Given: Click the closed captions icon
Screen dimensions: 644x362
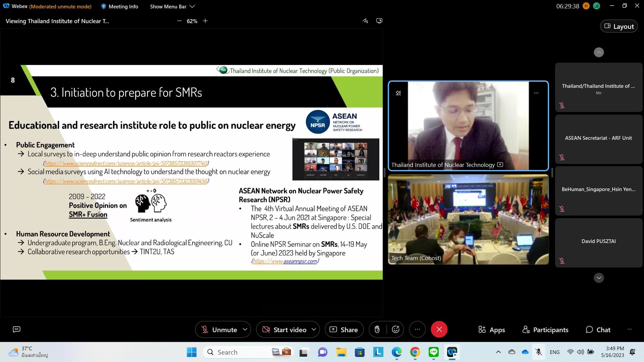Looking at the screenshot, I should click(x=16, y=329).
